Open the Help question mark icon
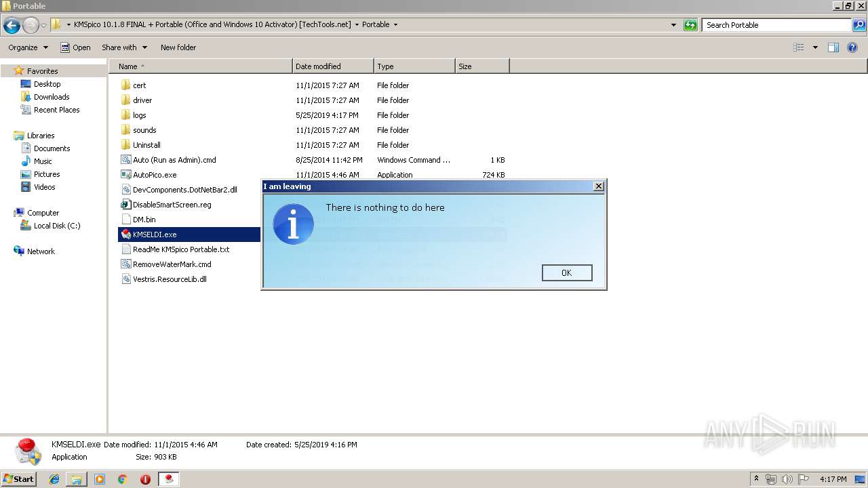The height and width of the screenshot is (488, 868). tap(852, 47)
